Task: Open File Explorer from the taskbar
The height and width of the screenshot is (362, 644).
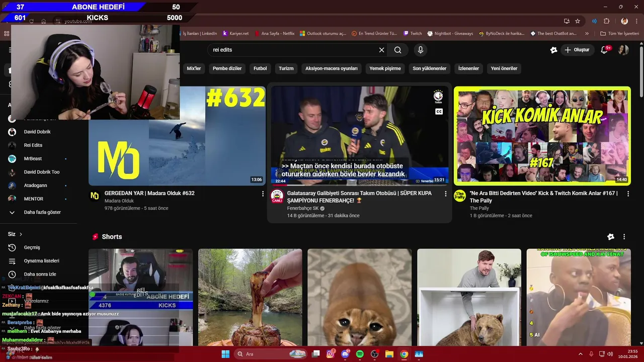Action: pyautogui.click(x=389, y=354)
